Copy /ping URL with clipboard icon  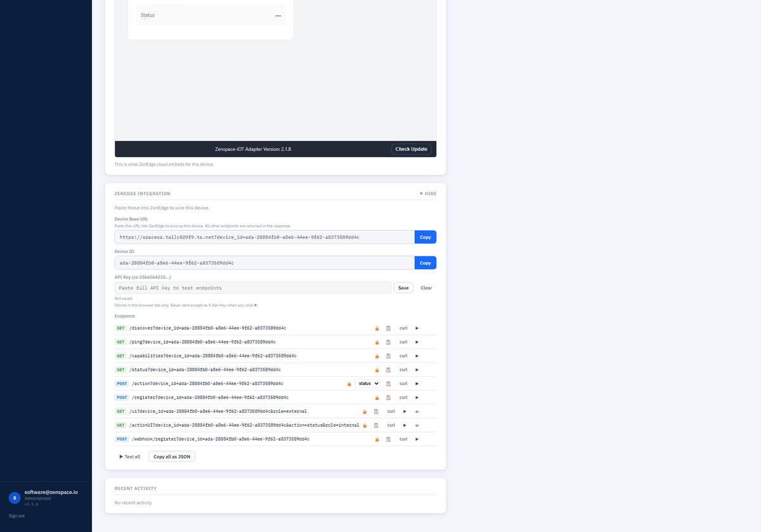(388, 342)
